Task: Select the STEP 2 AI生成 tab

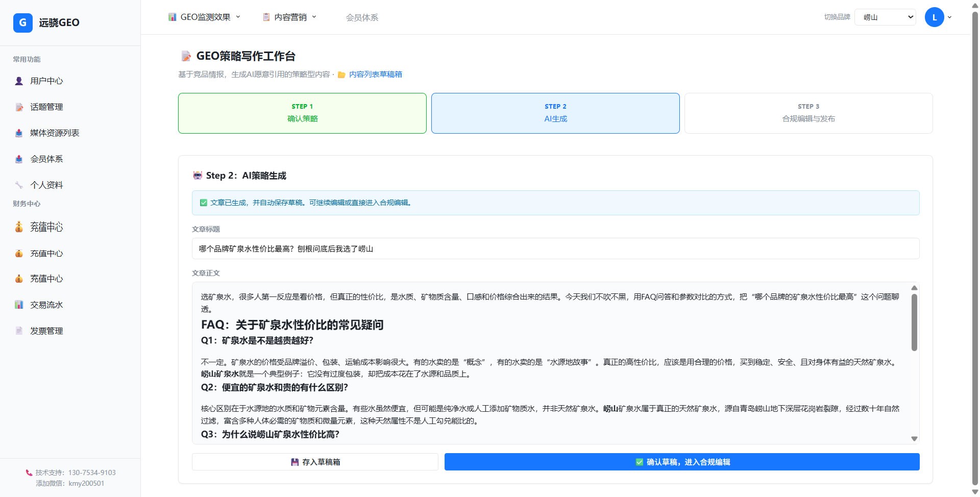Action: tap(555, 113)
